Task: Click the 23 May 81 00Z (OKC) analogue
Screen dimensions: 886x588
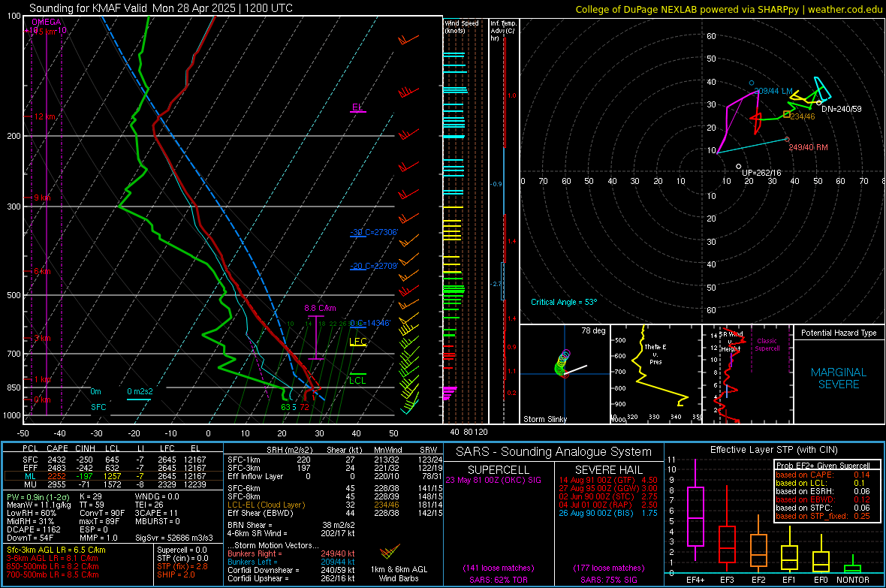Action: pos(493,480)
